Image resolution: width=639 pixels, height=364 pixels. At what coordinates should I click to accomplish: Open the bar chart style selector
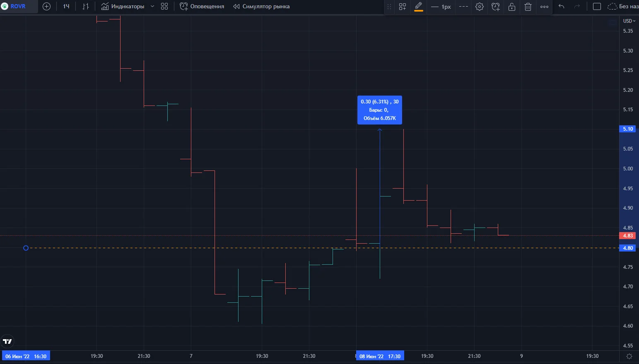tap(86, 7)
